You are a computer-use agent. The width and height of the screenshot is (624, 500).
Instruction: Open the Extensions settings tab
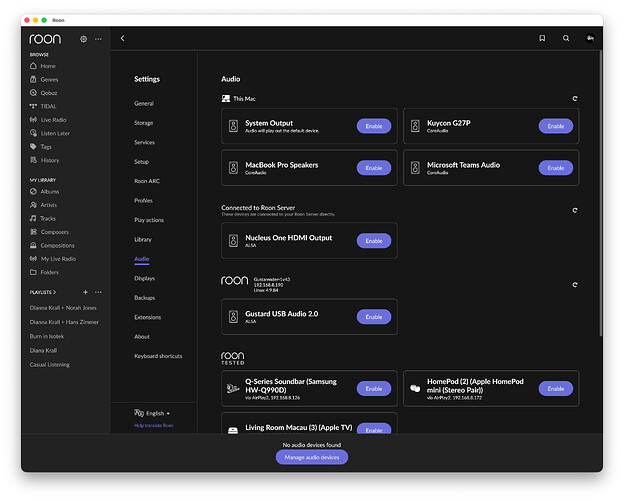(x=148, y=317)
